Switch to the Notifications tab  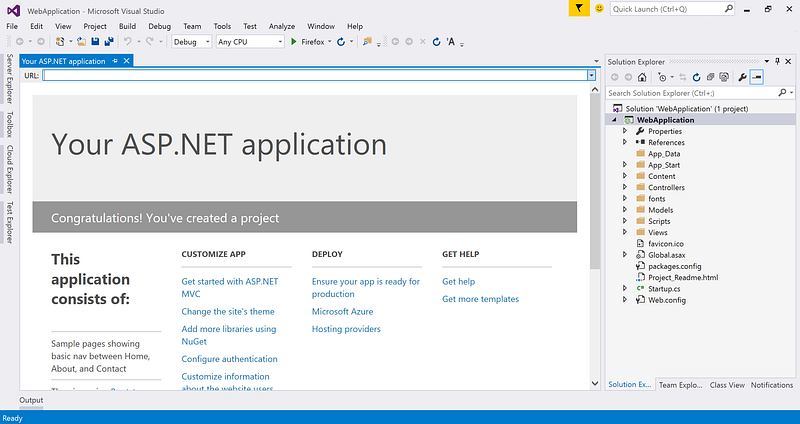tap(772, 385)
